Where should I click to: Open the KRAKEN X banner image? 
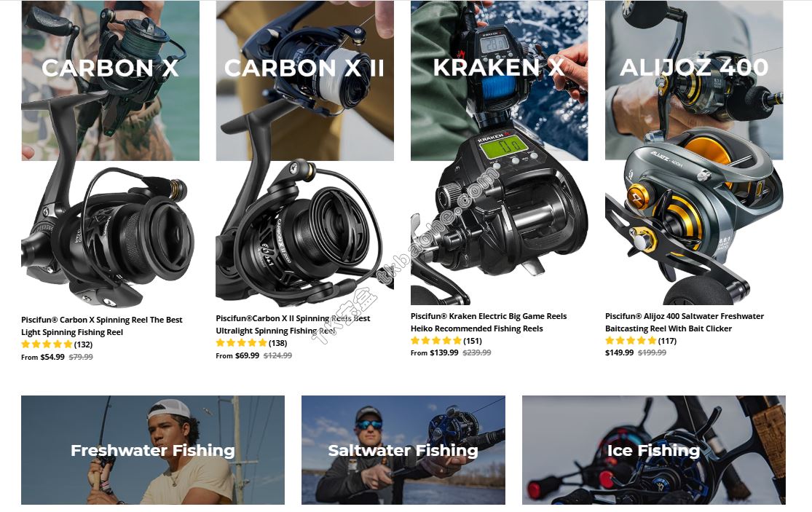(499, 80)
